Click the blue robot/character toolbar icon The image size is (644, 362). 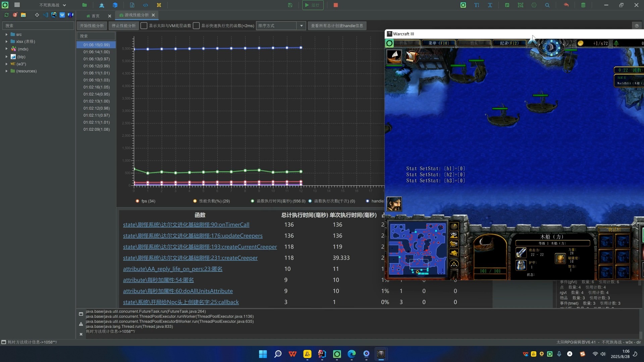pyautogui.click(x=102, y=5)
